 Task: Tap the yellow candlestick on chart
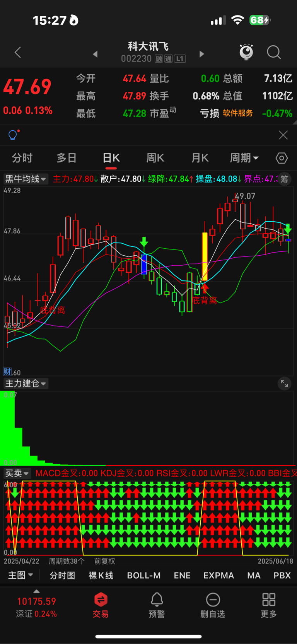coord(205,256)
